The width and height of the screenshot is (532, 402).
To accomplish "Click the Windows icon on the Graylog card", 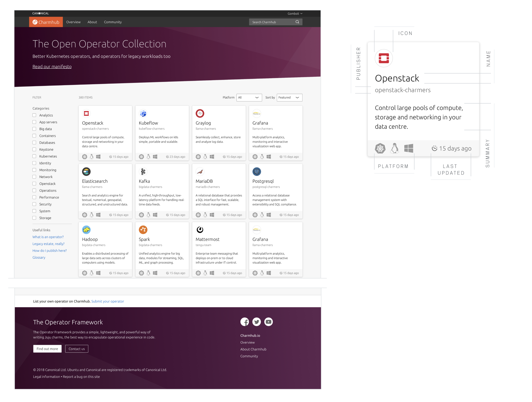I will tap(212, 157).
